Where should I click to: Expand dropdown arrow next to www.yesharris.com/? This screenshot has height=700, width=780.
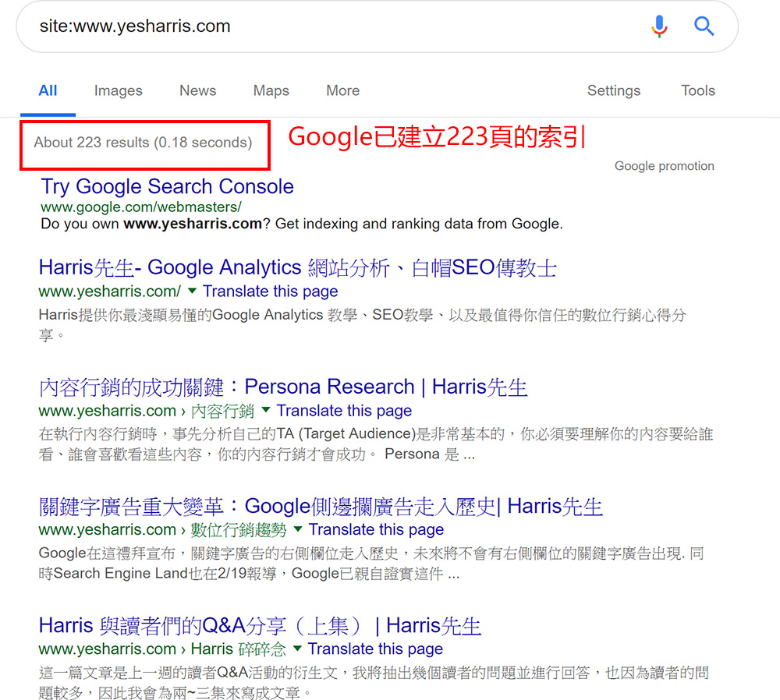(192, 290)
